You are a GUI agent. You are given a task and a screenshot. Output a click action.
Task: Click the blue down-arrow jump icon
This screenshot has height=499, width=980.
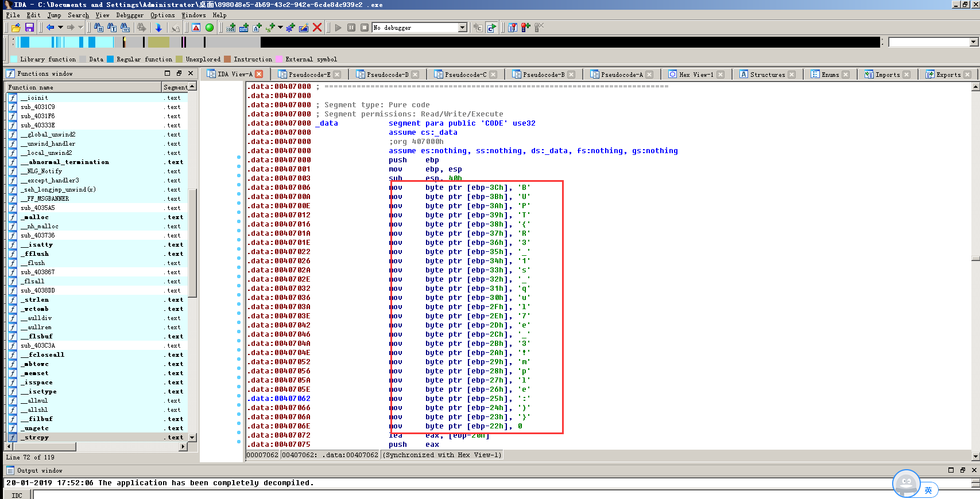[x=158, y=28]
